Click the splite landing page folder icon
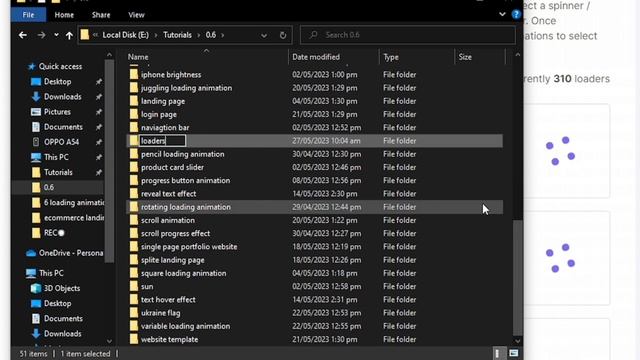This screenshot has height=360, width=640. pyautogui.click(x=134, y=260)
